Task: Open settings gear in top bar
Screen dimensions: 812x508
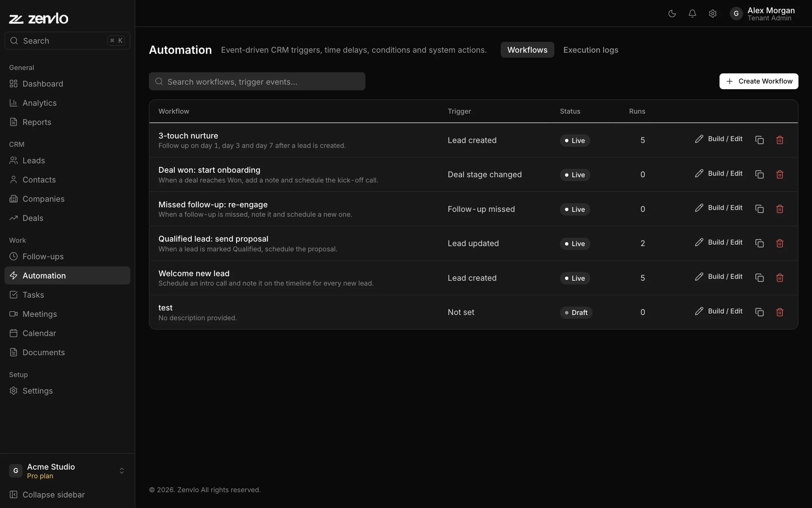Action: tap(712, 14)
